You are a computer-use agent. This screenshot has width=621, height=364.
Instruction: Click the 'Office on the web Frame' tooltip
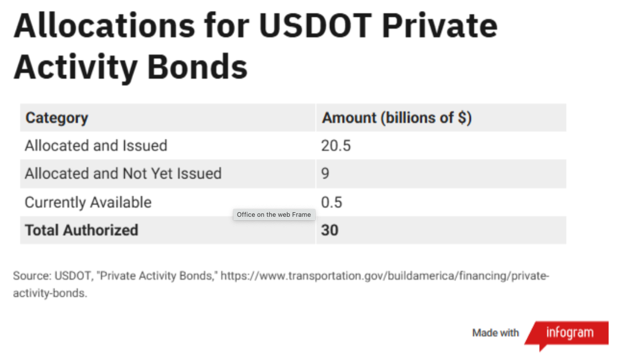click(x=274, y=214)
